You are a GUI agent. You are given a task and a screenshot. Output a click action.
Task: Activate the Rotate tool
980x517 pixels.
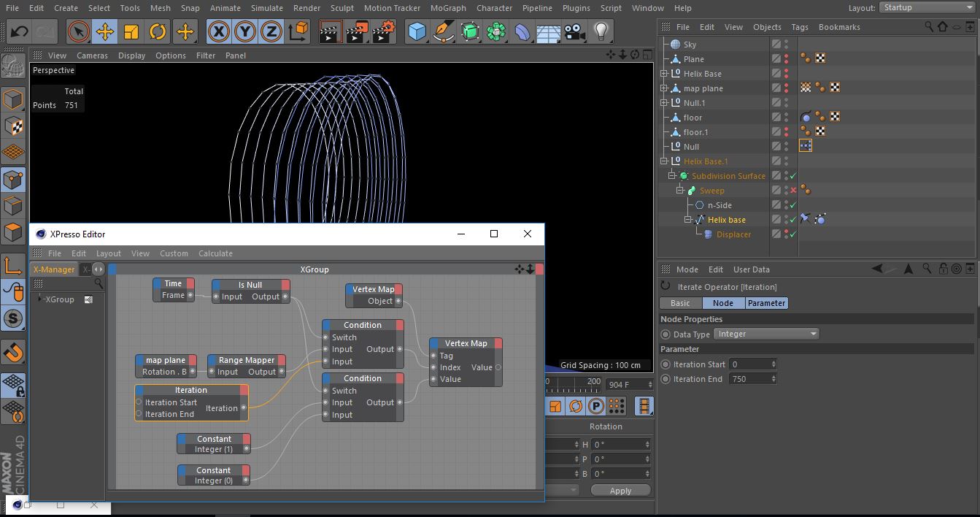158,31
